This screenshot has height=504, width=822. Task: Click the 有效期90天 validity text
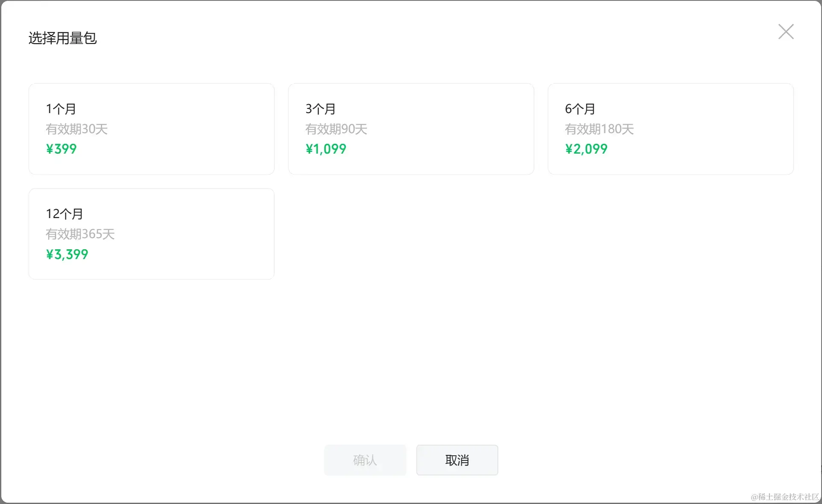pos(336,129)
